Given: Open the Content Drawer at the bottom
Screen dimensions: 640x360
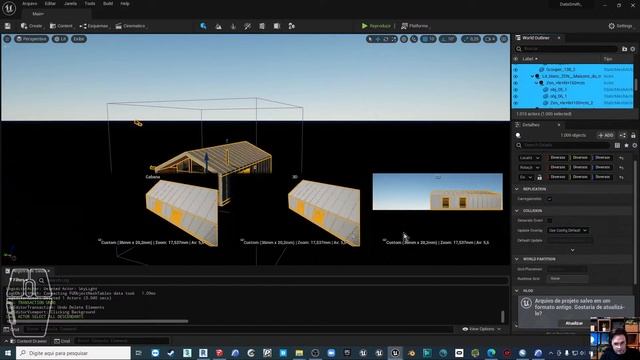Looking at the screenshot, I should 28,341.
